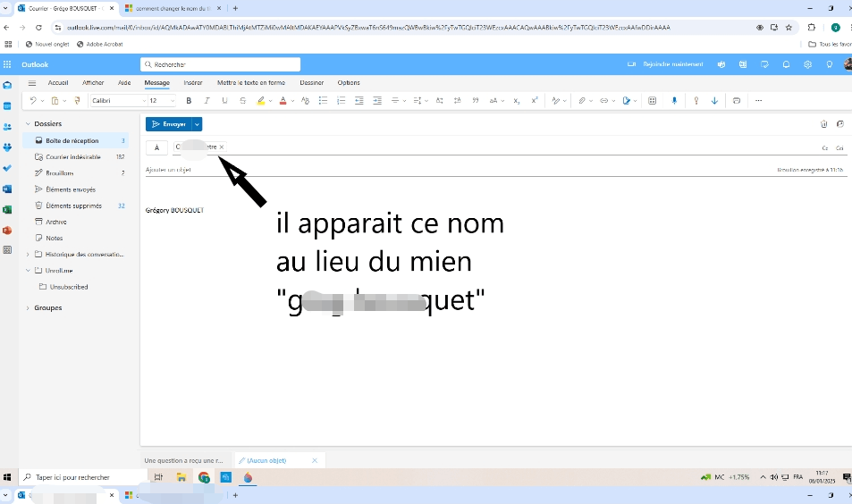Click the attach file paperclip icon
The height and width of the screenshot is (504, 852).
point(582,100)
